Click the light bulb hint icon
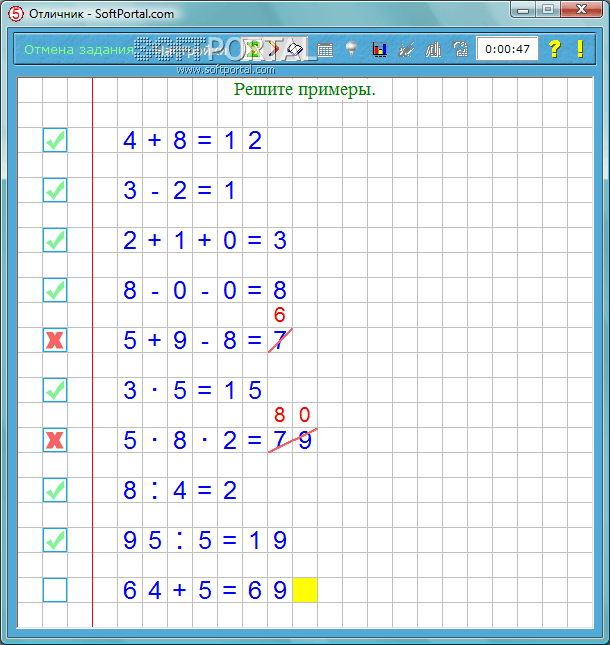The height and width of the screenshot is (645, 610). 351,49
